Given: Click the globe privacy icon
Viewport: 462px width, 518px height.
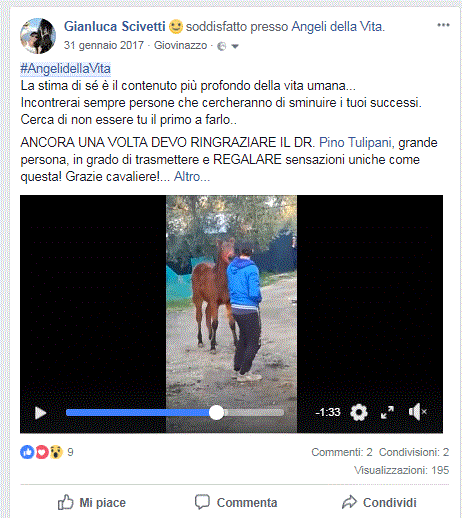Looking at the screenshot, I should 221,46.
